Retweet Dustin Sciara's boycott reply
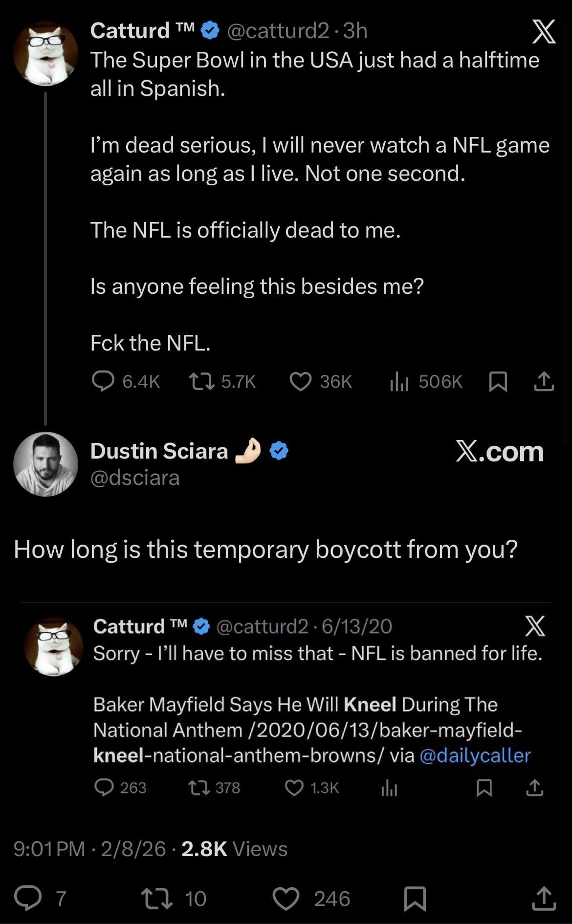Image resolution: width=572 pixels, height=924 pixels. point(156,898)
